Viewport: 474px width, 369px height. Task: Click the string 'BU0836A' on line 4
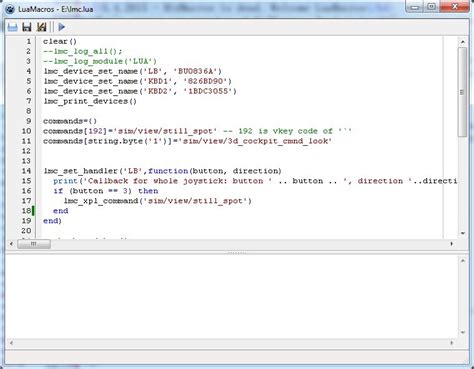coord(198,71)
